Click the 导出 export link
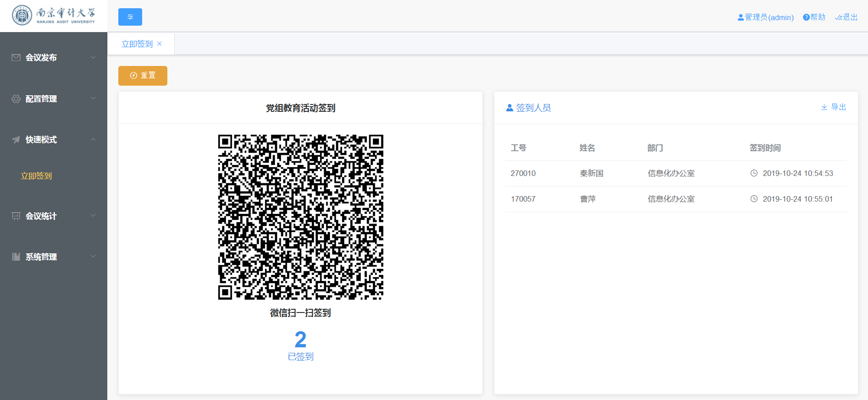 click(x=834, y=107)
